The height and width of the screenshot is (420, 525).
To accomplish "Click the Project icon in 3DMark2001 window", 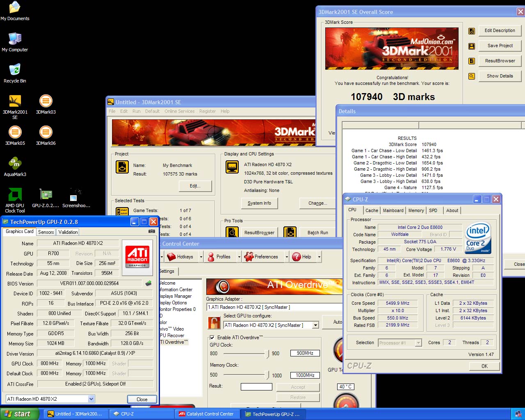I will point(122,167).
